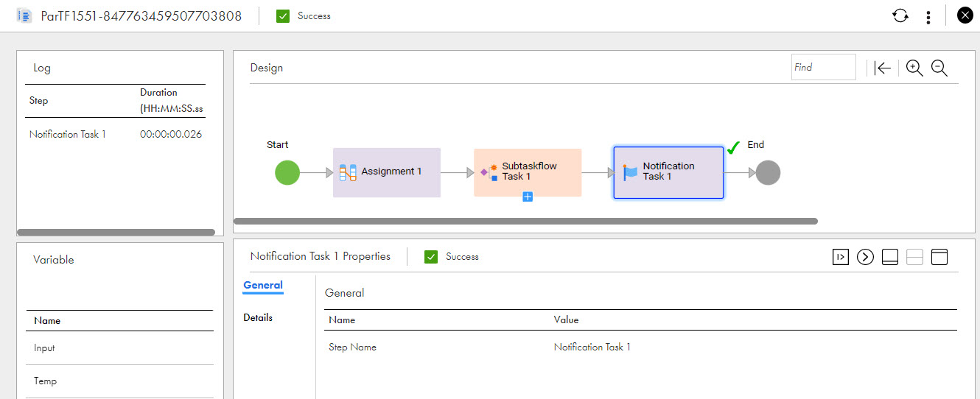This screenshot has width=980, height=399.
Task: Click the zoom out magnifier icon
Action: [x=939, y=68]
